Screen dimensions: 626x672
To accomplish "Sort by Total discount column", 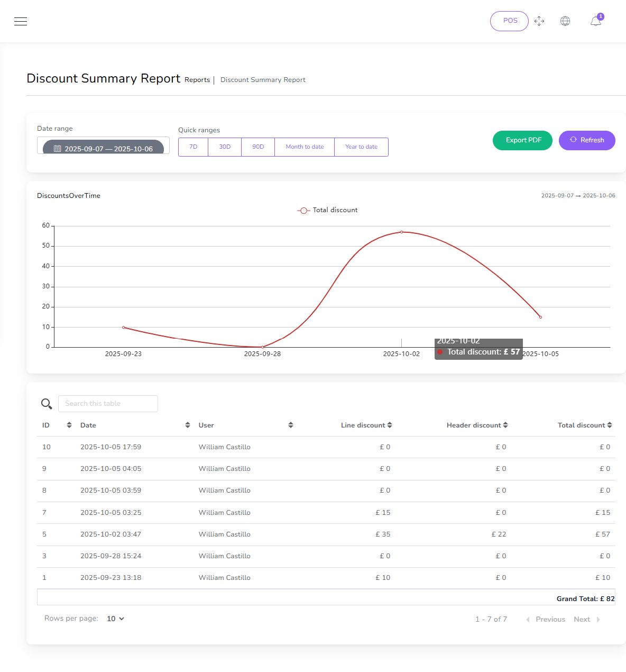I will (585, 425).
